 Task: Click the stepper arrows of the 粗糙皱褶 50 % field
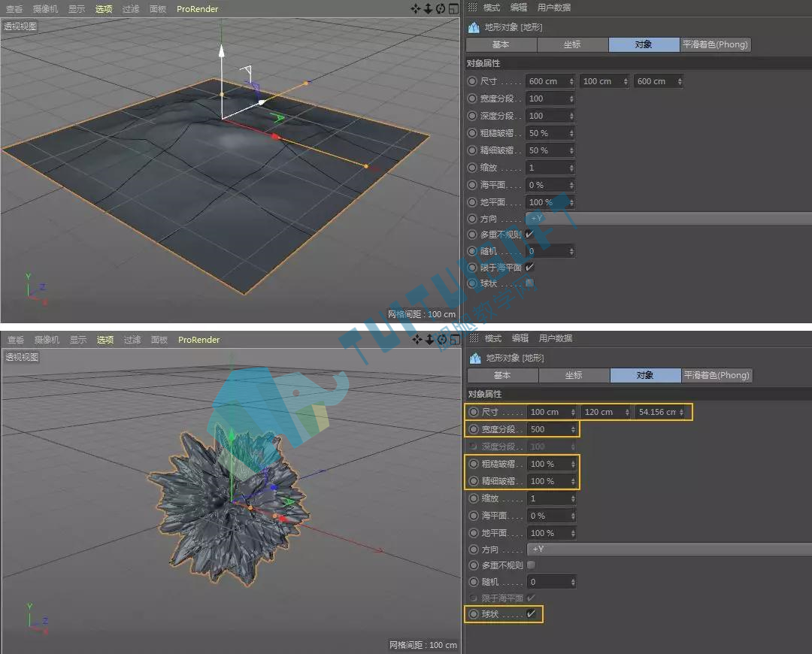[x=571, y=133]
